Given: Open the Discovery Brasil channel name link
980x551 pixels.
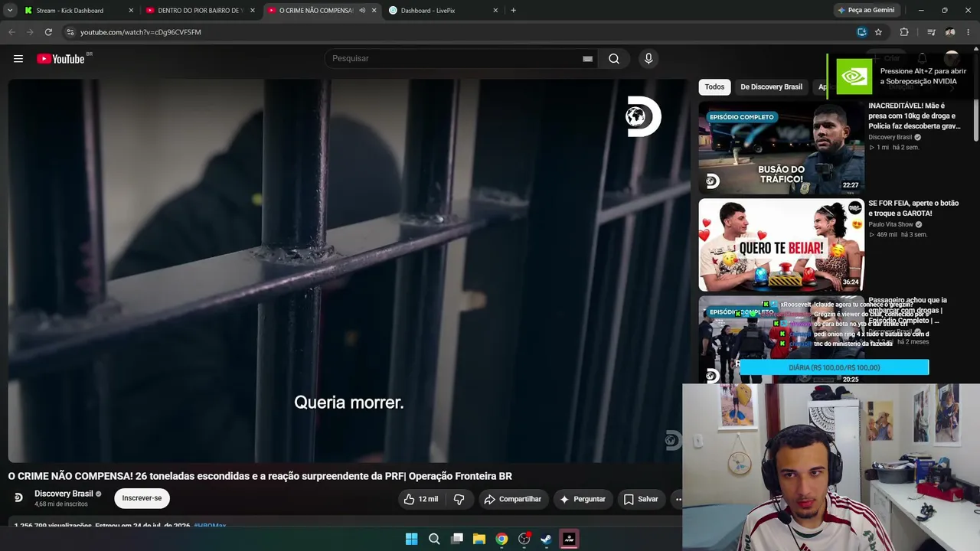Looking at the screenshot, I should [64, 494].
